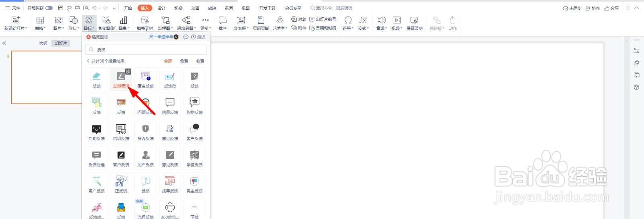644x219 pixels.
Task: Open the 形状 shapes dropdown
Action: click(x=74, y=23)
